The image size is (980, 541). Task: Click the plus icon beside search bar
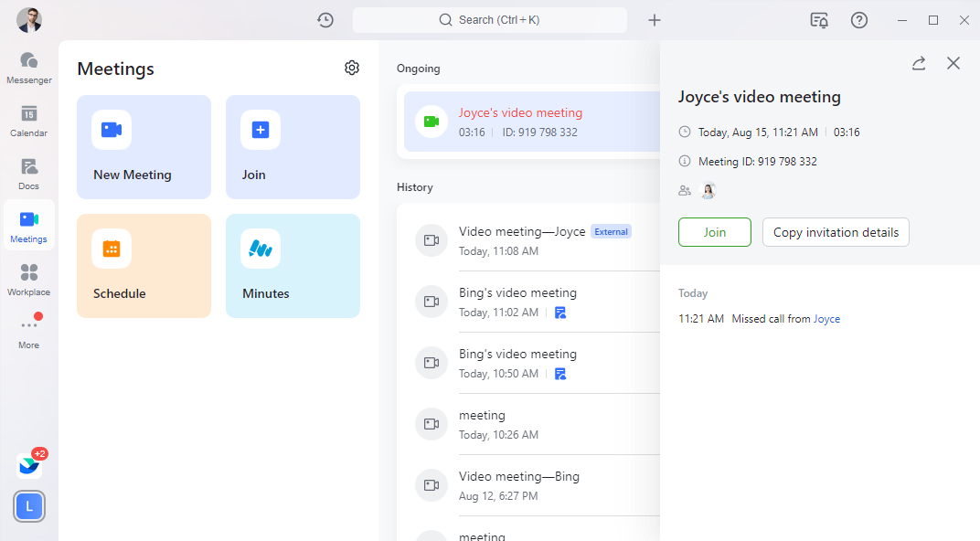[655, 20]
